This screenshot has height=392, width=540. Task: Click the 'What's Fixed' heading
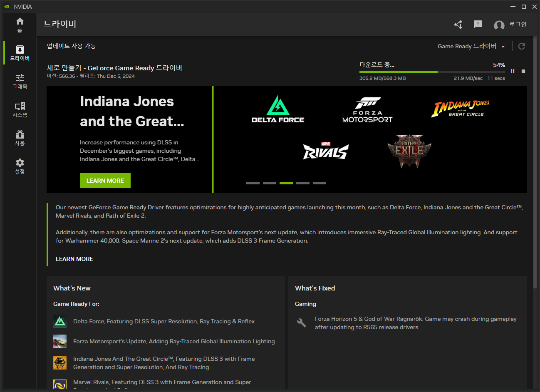click(315, 288)
